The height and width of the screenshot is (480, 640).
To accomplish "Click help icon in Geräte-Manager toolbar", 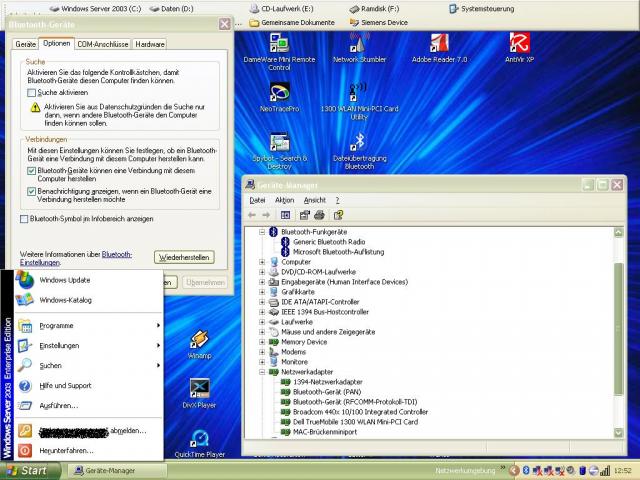I will [338, 215].
